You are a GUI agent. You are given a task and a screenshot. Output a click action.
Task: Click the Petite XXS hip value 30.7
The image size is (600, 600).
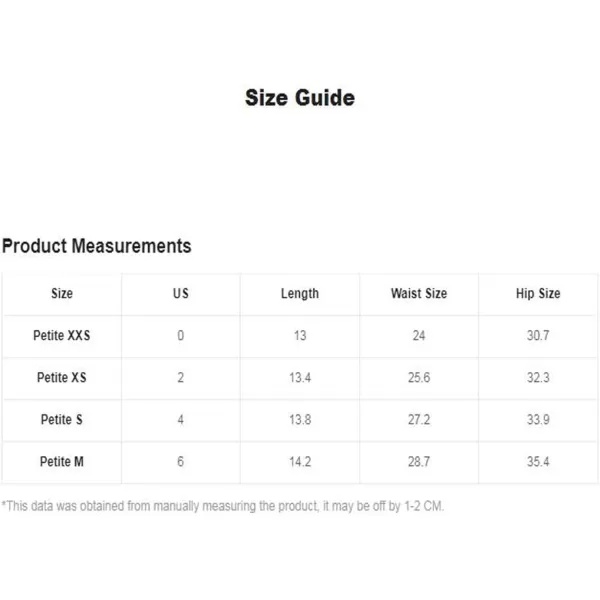pyautogui.click(x=538, y=336)
